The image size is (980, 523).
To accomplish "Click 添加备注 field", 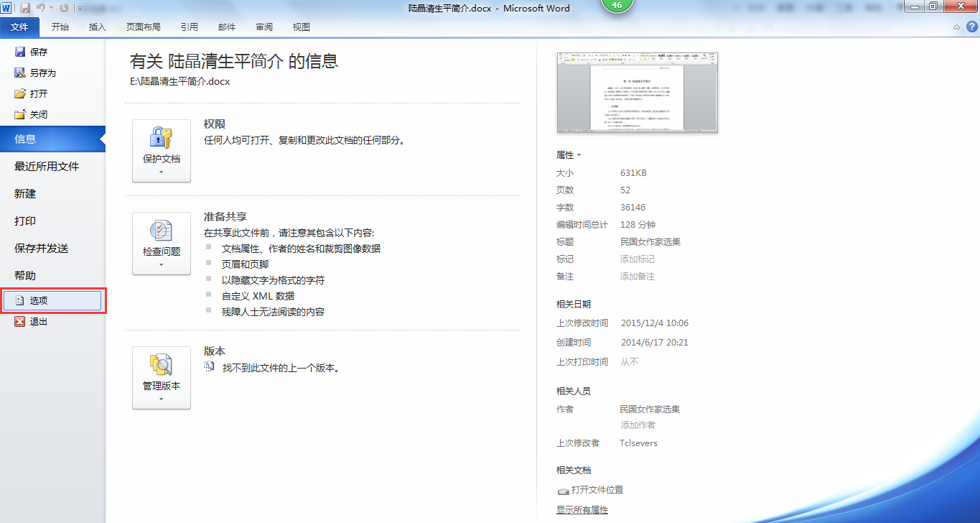I will click(x=638, y=277).
